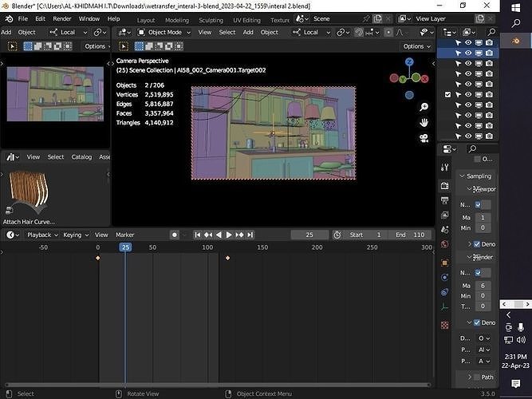Toggle camera view with the camera icon

pyautogui.click(x=424, y=137)
